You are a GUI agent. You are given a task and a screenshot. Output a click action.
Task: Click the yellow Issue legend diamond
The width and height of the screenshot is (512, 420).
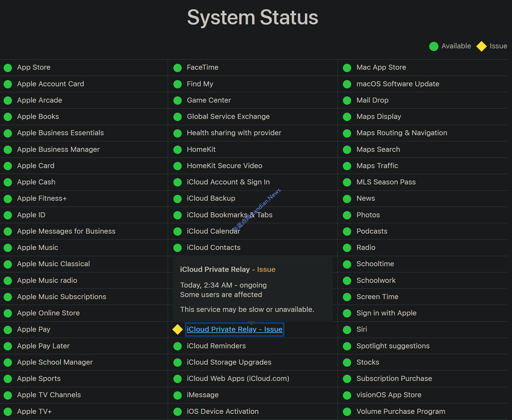click(x=482, y=46)
